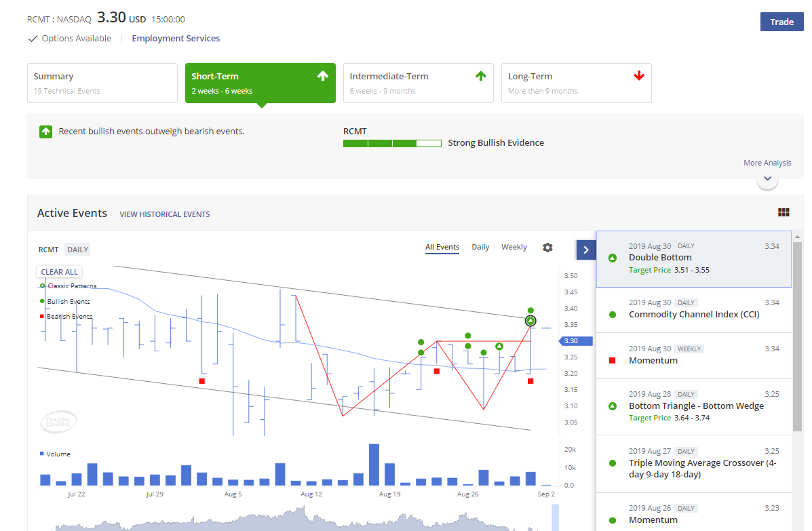Select the Intermediate-Term tab
Viewport: 812px width, 531px height.
point(418,83)
